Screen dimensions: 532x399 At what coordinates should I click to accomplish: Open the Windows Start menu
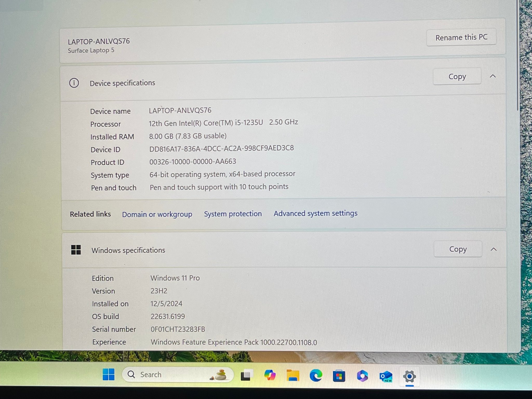(x=109, y=374)
